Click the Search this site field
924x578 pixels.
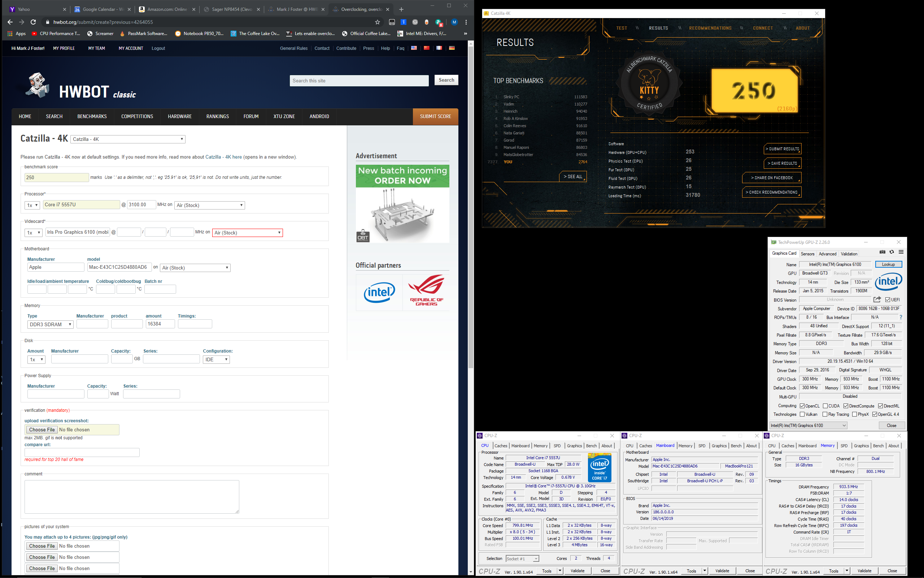359,81
